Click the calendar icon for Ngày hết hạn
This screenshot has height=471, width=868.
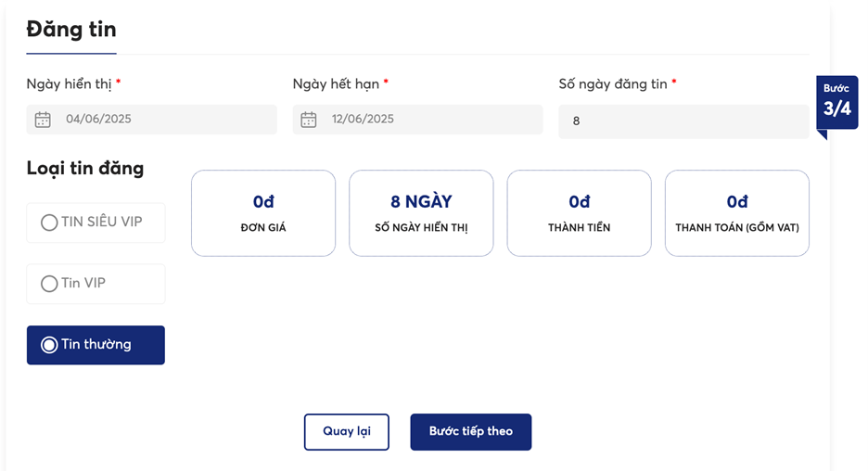(308, 120)
